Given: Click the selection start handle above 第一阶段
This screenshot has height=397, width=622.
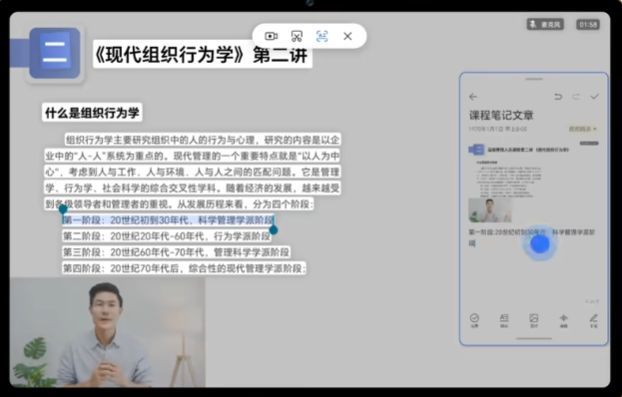Looking at the screenshot, I should [63, 209].
